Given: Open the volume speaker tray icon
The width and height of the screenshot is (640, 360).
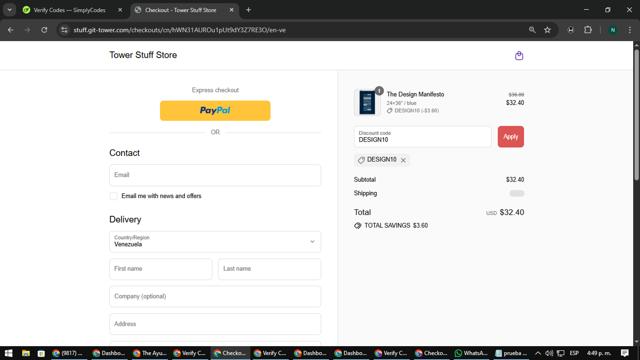Looking at the screenshot, I should tap(549, 353).
